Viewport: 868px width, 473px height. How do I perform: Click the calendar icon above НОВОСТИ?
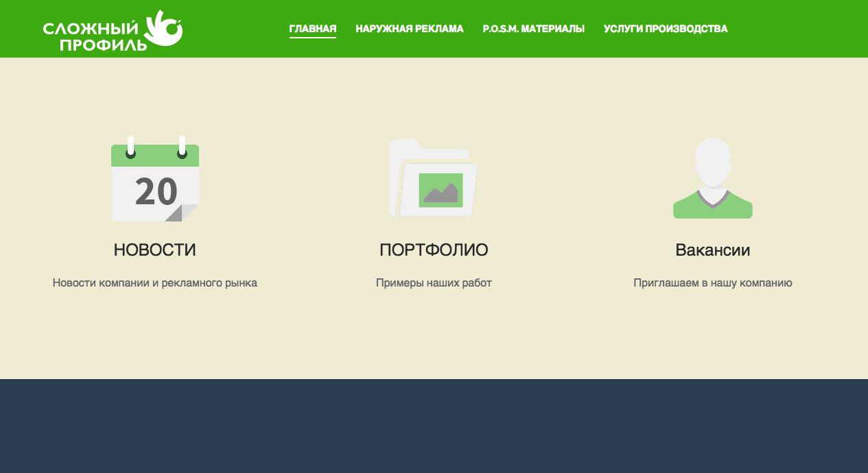pyautogui.click(x=154, y=178)
